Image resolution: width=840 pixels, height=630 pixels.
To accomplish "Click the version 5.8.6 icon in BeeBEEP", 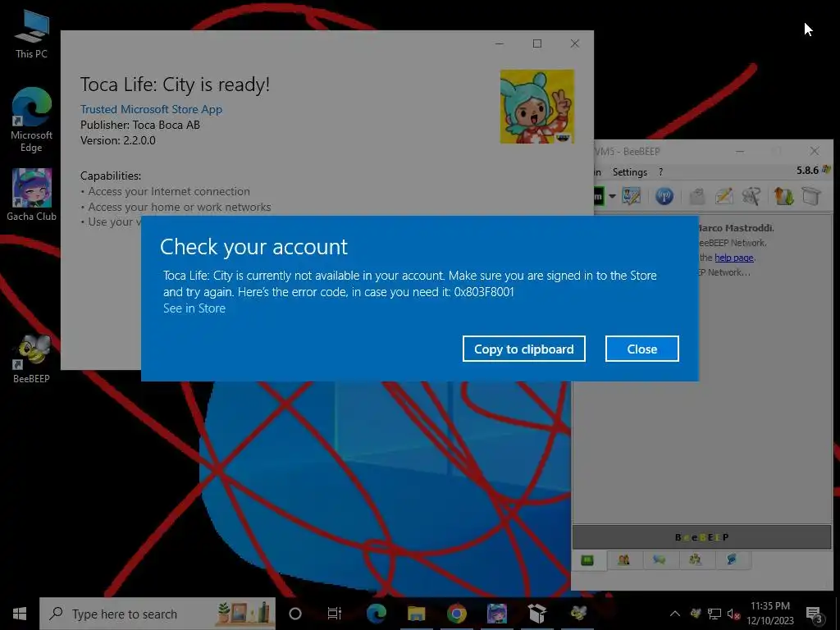I will 825,170.
